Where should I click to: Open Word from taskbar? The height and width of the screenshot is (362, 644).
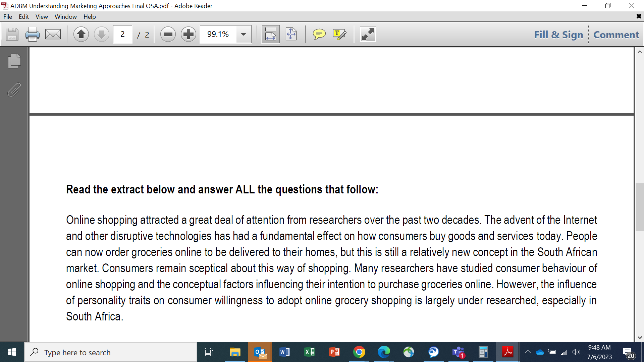284,352
